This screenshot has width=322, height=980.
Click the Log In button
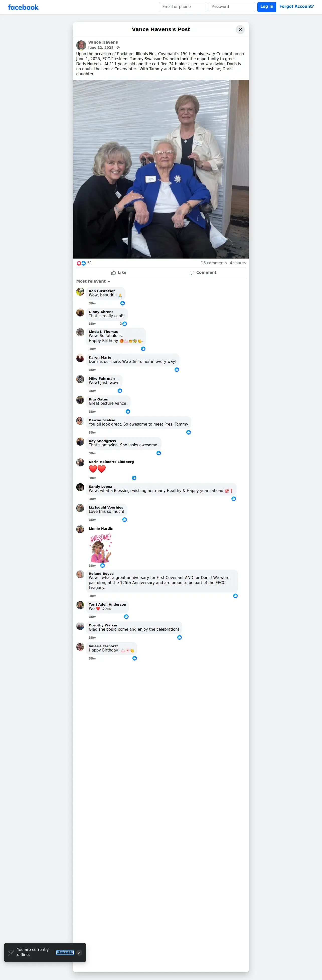click(267, 7)
